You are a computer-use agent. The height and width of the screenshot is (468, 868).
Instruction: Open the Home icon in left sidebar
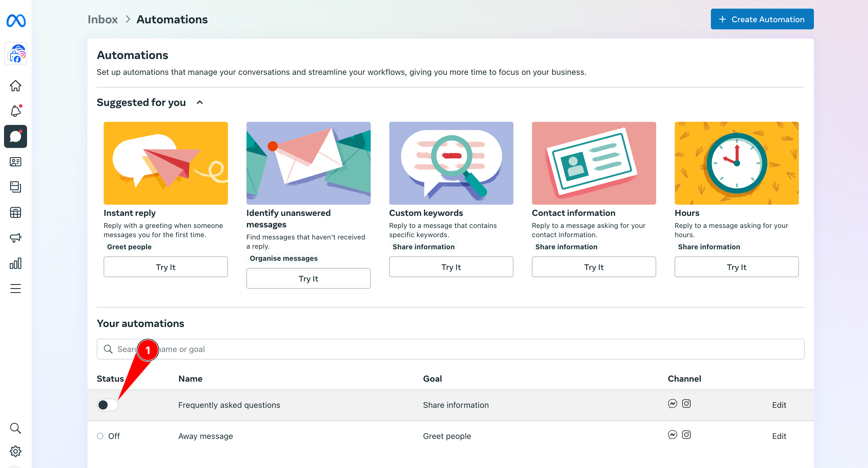pos(16,85)
